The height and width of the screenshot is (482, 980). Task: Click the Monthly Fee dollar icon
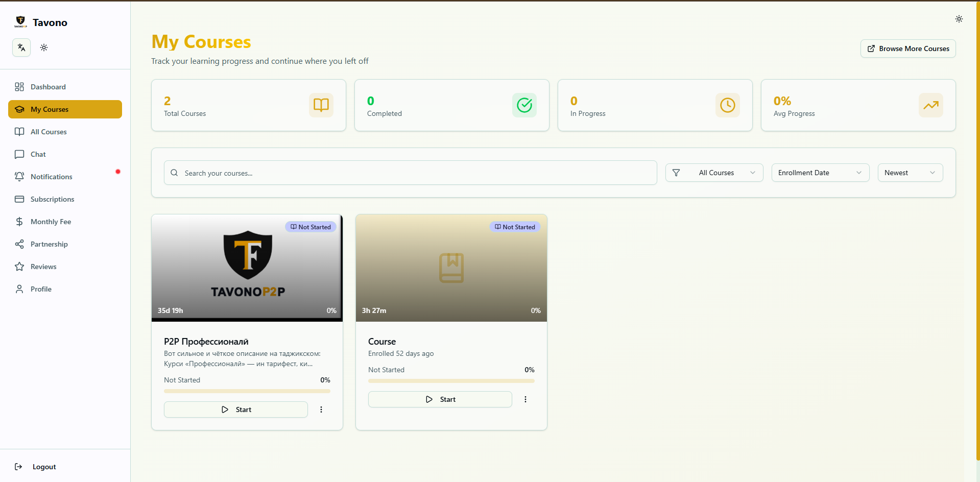pyautogui.click(x=19, y=222)
